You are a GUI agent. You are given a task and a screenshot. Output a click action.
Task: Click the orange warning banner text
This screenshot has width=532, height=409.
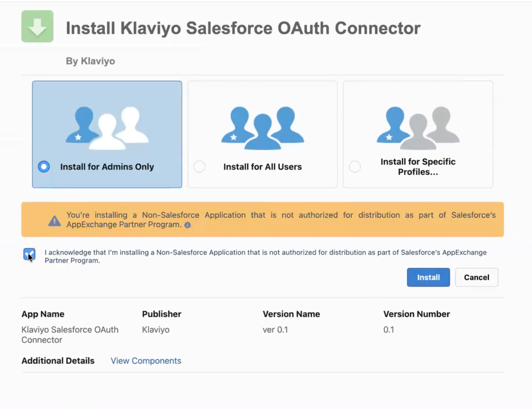(281, 220)
